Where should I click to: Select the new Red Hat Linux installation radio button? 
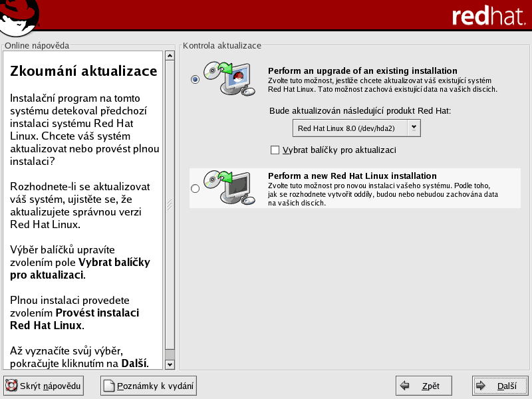coord(195,188)
